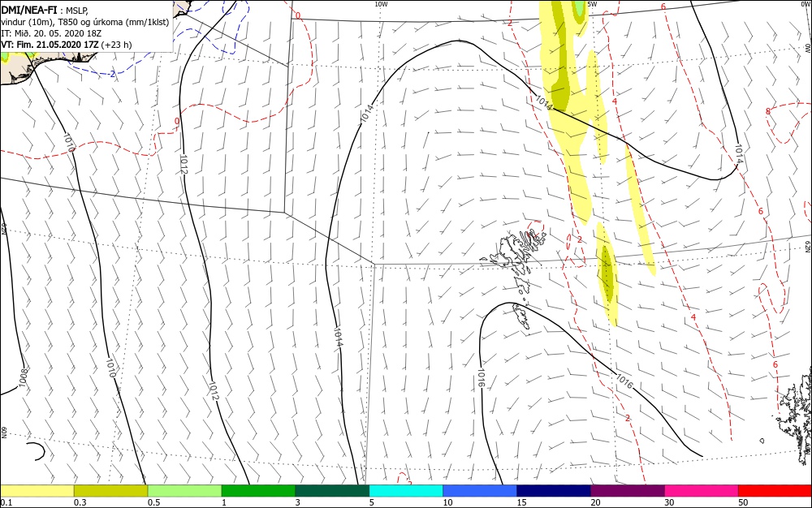Click the red 8 temperature contour label

(x=768, y=111)
